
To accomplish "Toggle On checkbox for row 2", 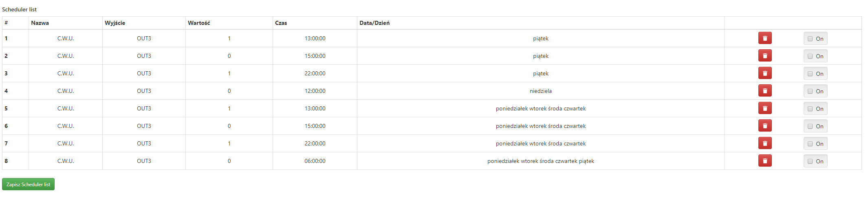I will click(x=810, y=56).
